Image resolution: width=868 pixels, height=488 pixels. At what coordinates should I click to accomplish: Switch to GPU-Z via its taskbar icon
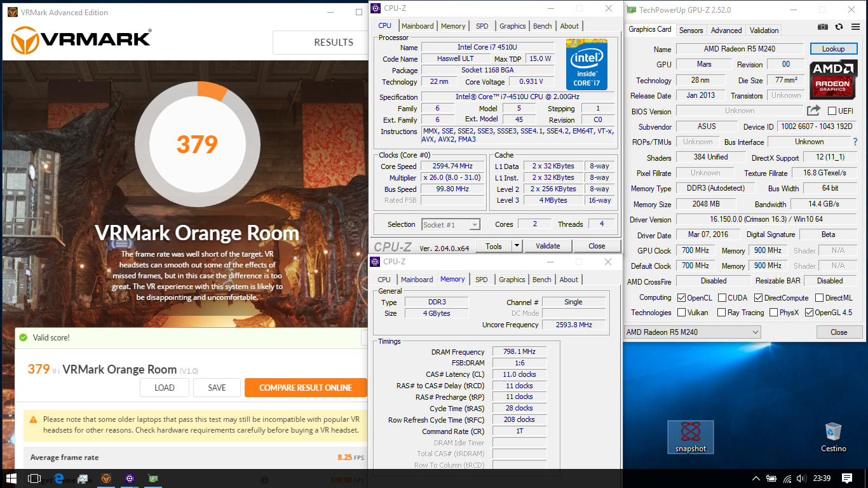pyautogui.click(x=153, y=478)
